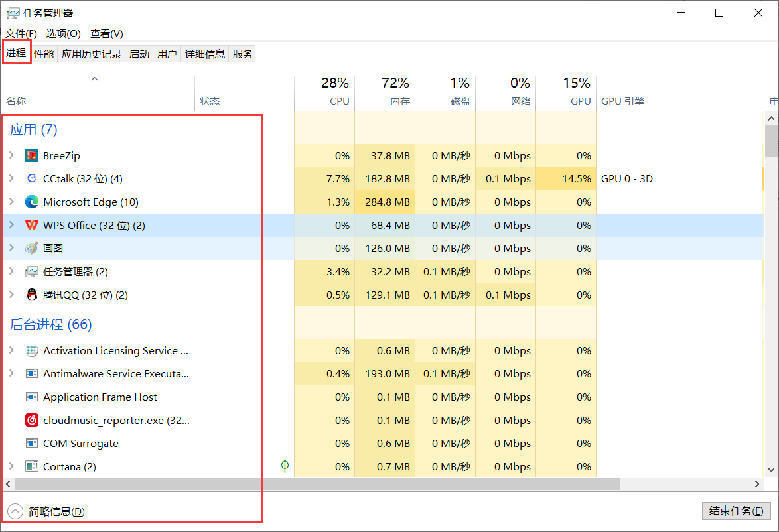Click the horizontal scrollbar thumb

pos(318,484)
